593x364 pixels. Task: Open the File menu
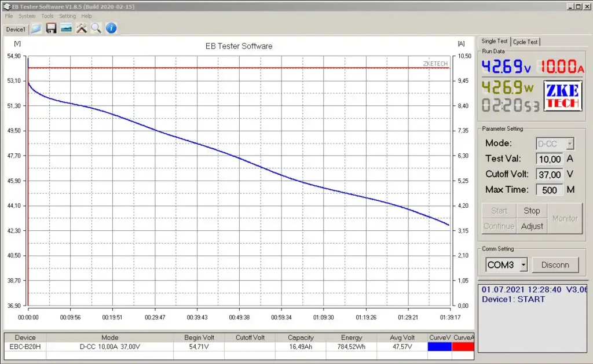click(x=9, y=16)
